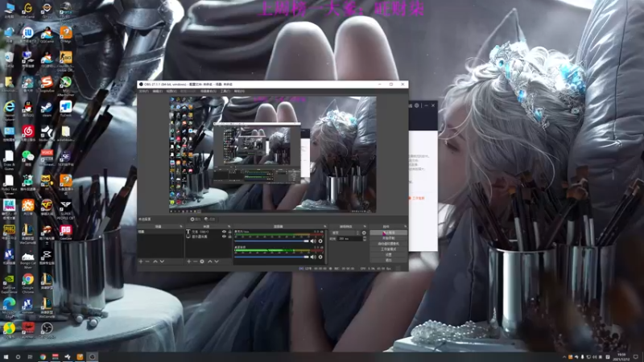Viewport: 644px width, 362px height.
Task: Move scene up in Scenes panel
Action: 155,261
